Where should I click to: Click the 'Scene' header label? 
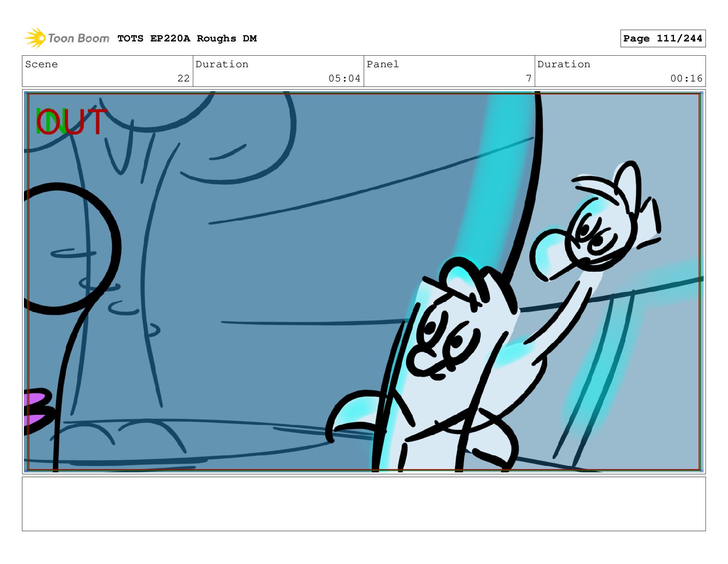click(x=41, y=64)
